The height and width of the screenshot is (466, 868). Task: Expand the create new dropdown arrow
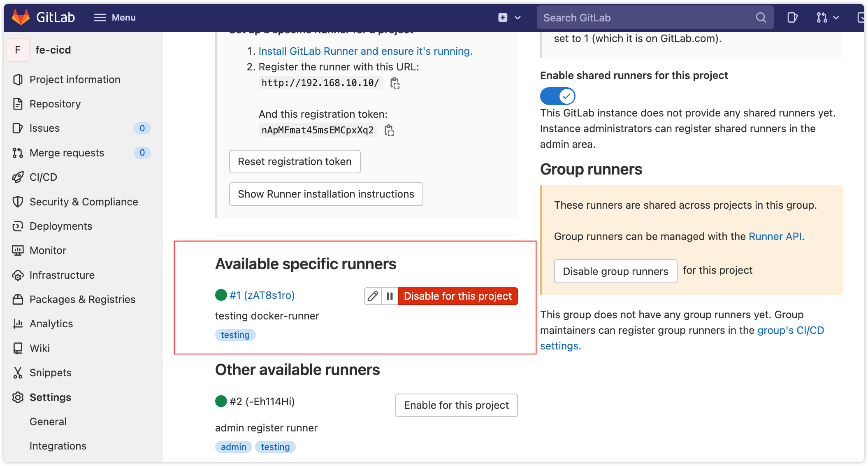518,18
